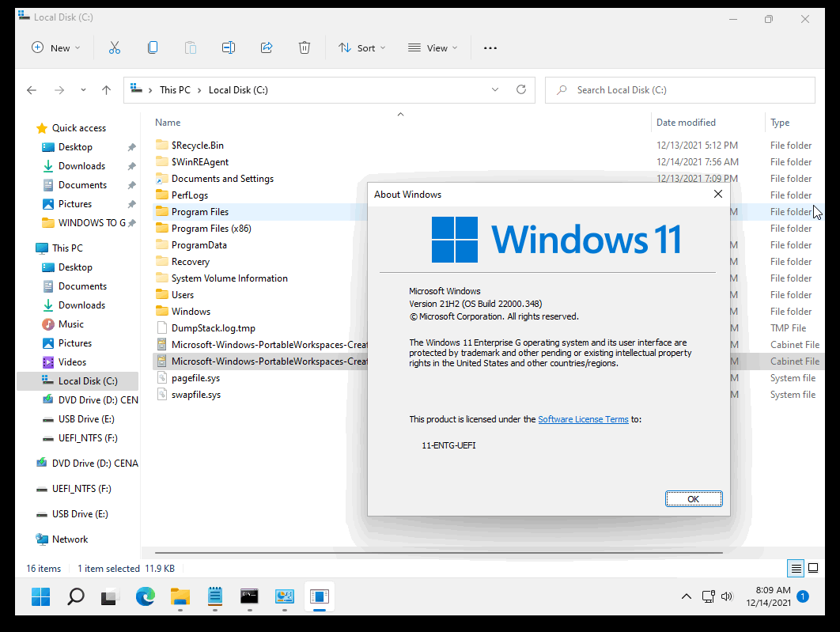Image resolution: width=840 pixels, height=632 pixels.
Task: Open Task View on taskbar
Action: 110,596
